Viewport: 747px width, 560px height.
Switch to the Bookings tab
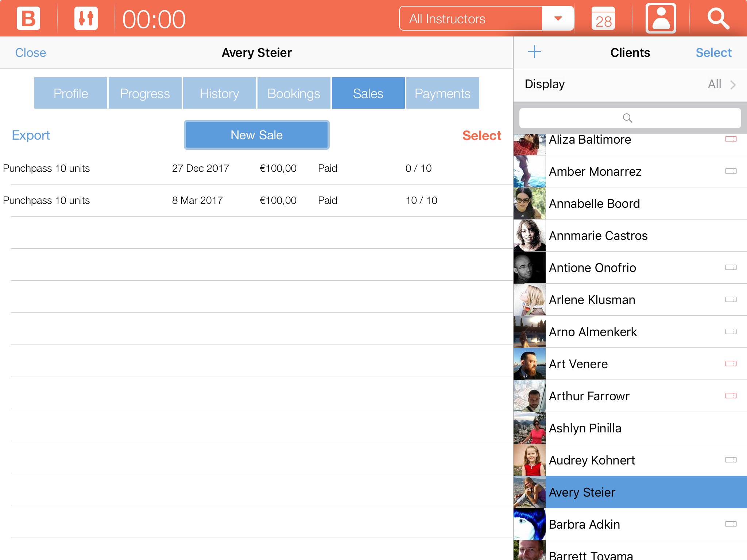294,93
